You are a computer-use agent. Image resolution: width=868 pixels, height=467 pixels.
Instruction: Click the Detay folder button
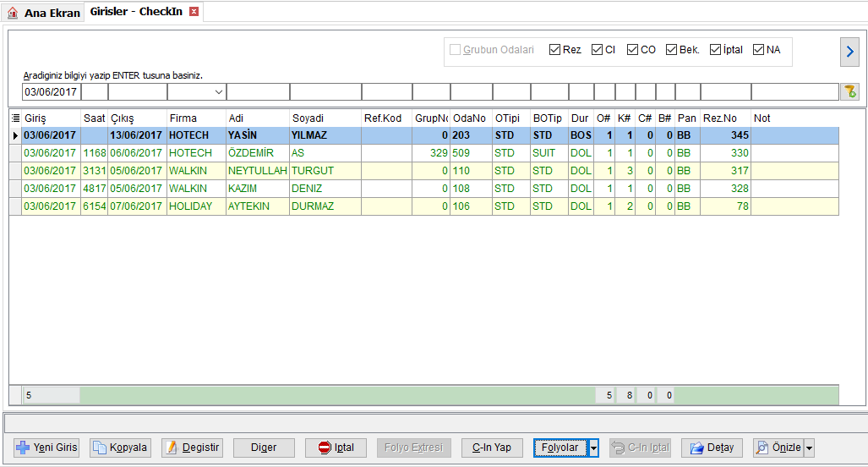712,448
